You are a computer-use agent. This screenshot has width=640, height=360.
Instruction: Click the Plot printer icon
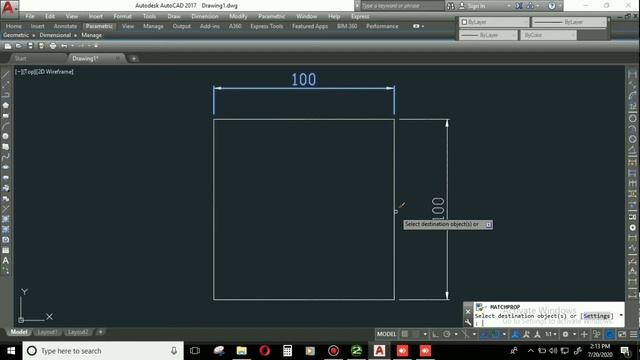(53, 46)
